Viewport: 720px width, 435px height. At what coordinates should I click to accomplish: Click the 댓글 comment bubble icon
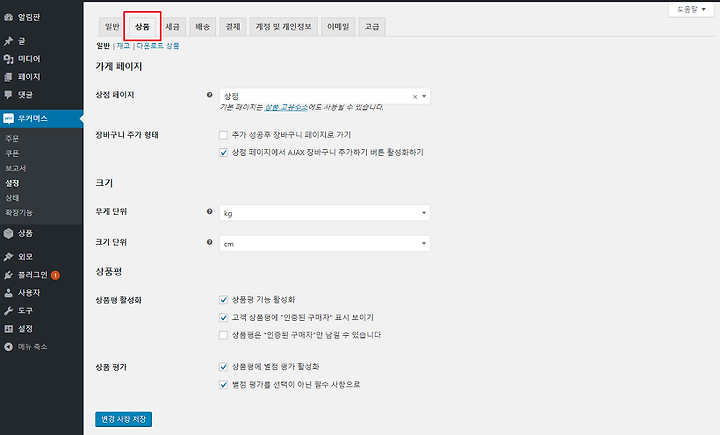click(8, 95)
